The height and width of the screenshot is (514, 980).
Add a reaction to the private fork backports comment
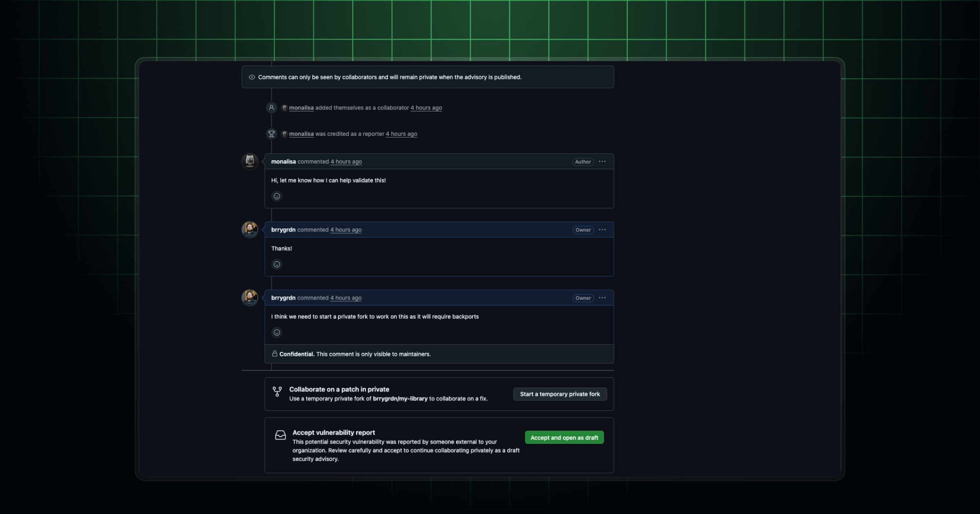pyautogui.click(x=277, y=332)
